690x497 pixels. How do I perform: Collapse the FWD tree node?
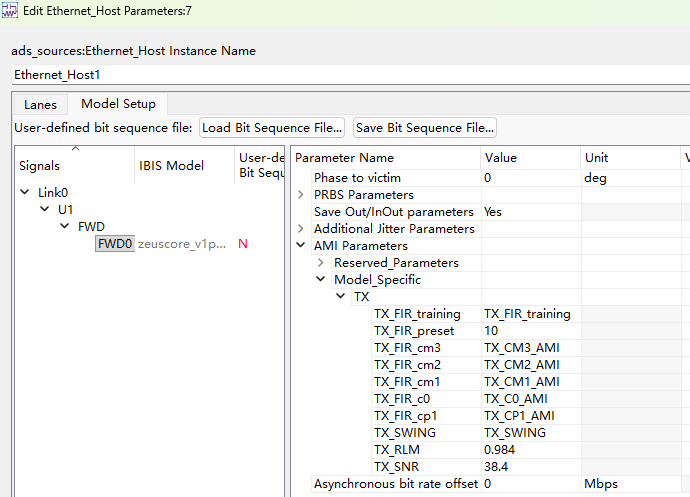point(65,226)
